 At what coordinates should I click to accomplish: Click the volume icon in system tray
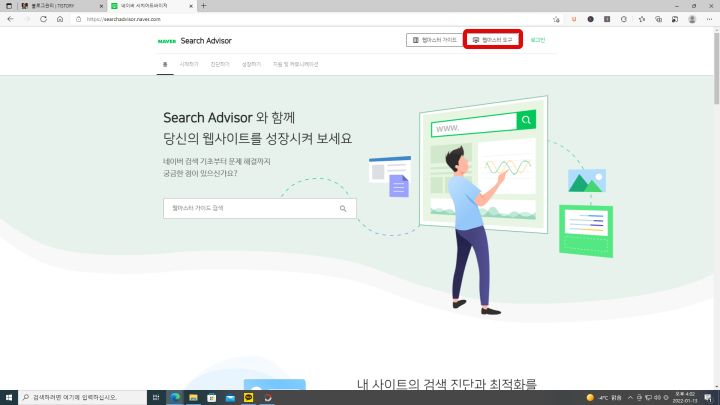pyautogui.click(x=657, y=398)
